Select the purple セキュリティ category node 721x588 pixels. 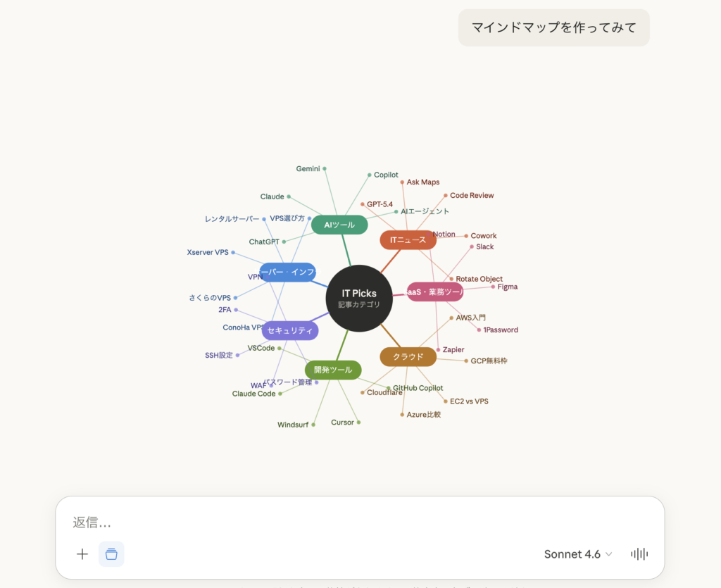tap(289, 330)
